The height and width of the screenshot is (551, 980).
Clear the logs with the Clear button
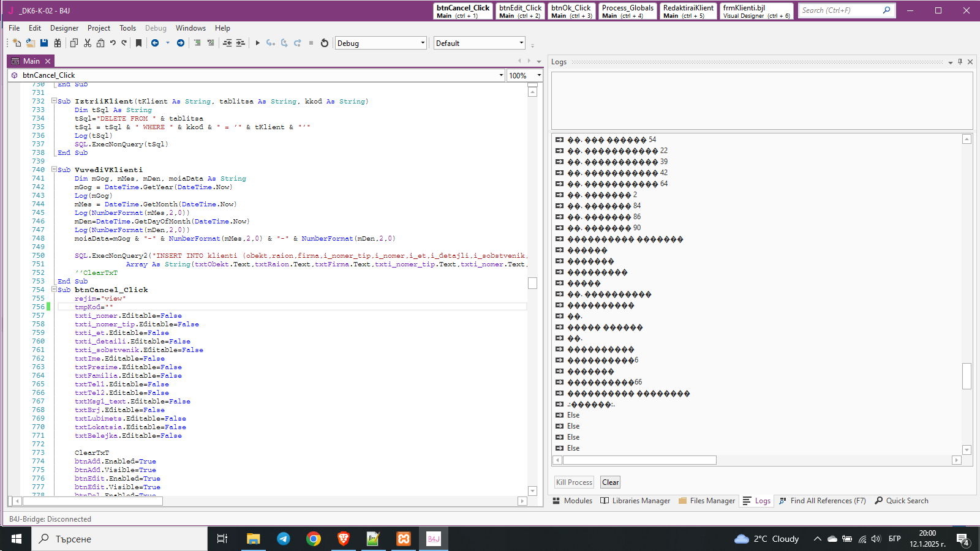(x=611, y=482)
